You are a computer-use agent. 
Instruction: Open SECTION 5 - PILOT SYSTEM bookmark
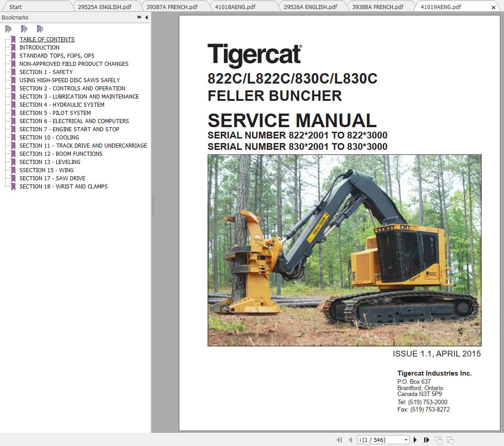55,113
